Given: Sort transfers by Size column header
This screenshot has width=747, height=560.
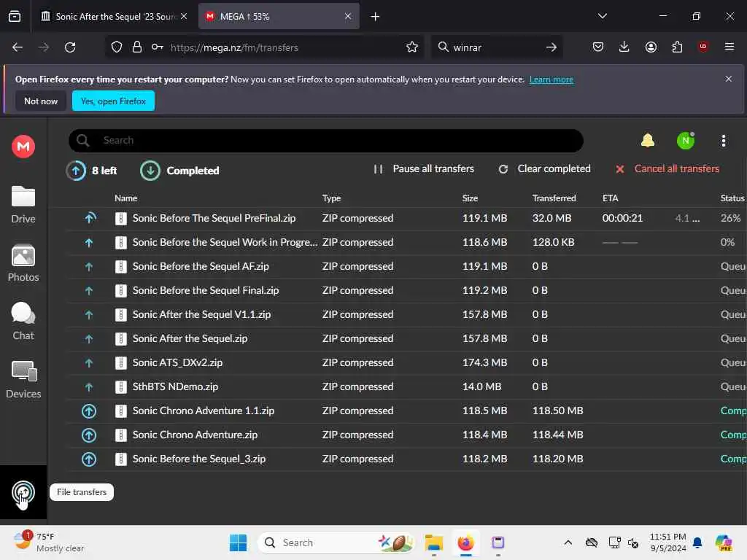Looking at the screenshot, I should [470, 198].
